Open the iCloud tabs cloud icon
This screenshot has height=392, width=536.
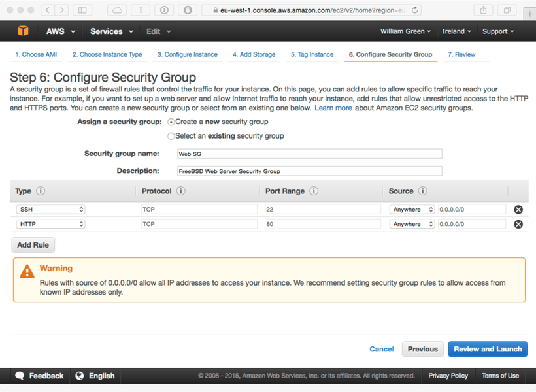[x=117, y=10]
